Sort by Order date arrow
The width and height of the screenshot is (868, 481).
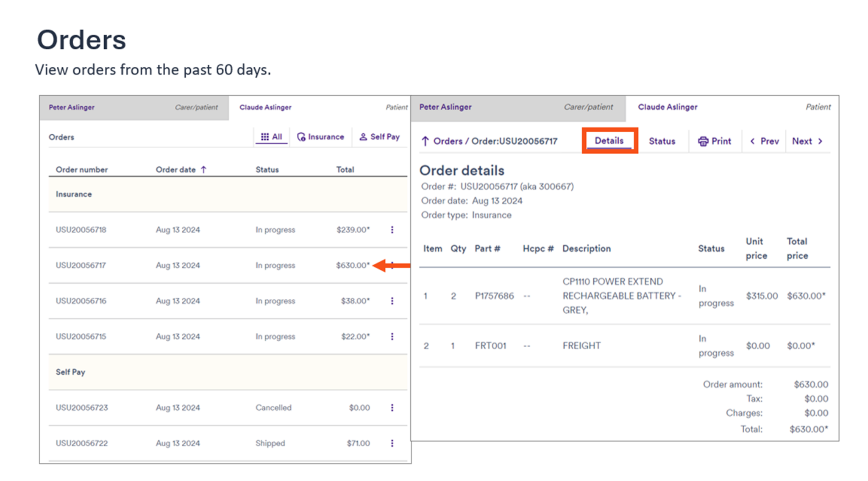[204, 169]
